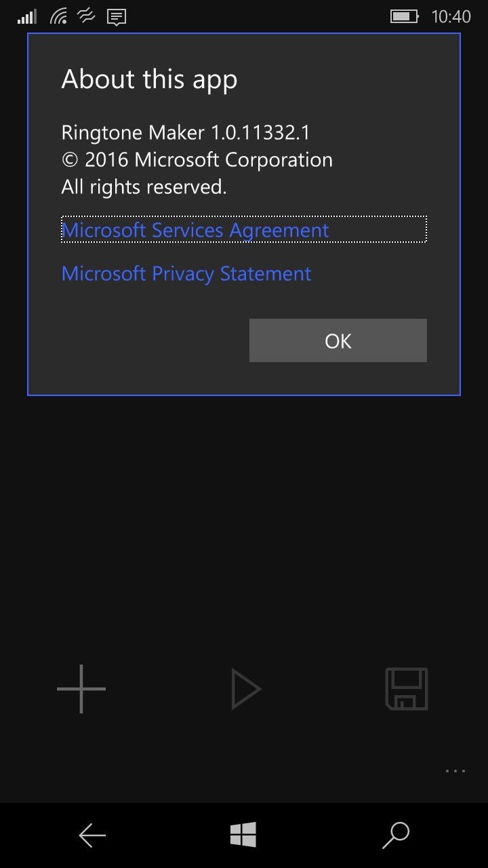Click the 2016 Microsoft Corporation copyright line

pos(197,159)
